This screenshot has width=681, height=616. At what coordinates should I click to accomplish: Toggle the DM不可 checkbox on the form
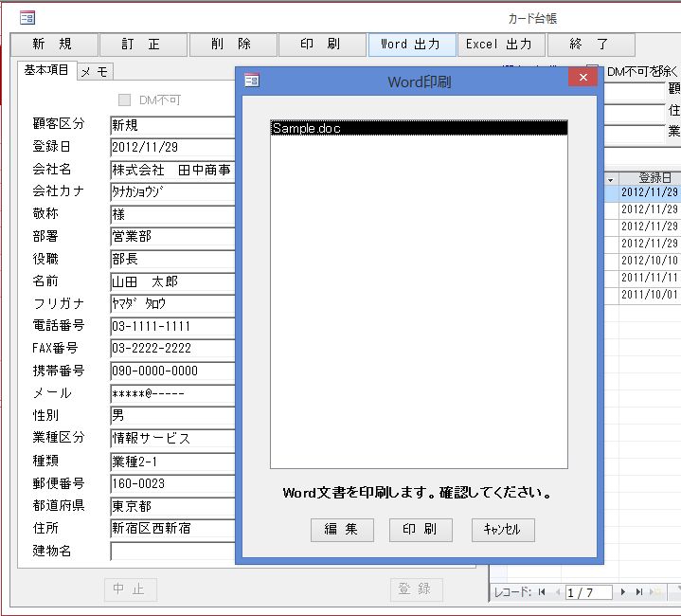click(125, 100)
